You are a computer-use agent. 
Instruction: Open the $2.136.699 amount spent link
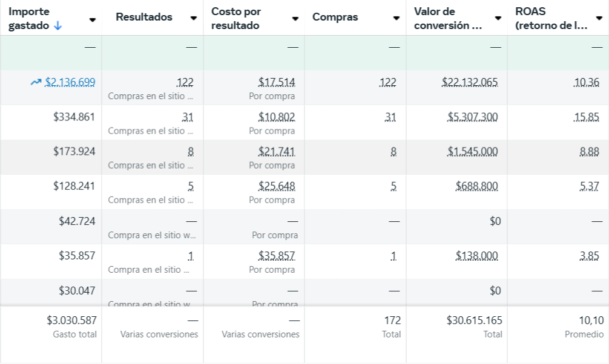click(x=70, y=82)
